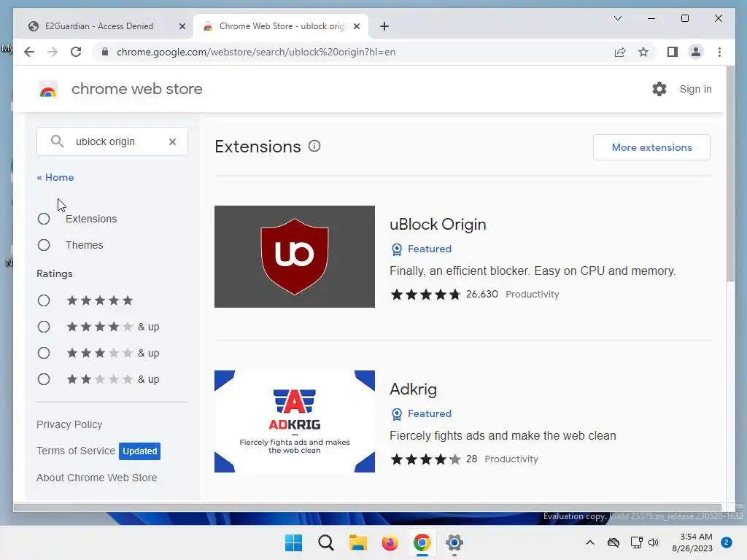Filter by four stars & up
747x560 pixels.
click(44, 327)
